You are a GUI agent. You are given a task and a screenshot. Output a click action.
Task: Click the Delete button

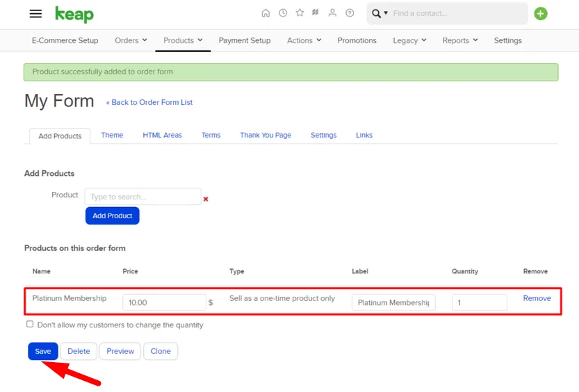tap(79, 351)
